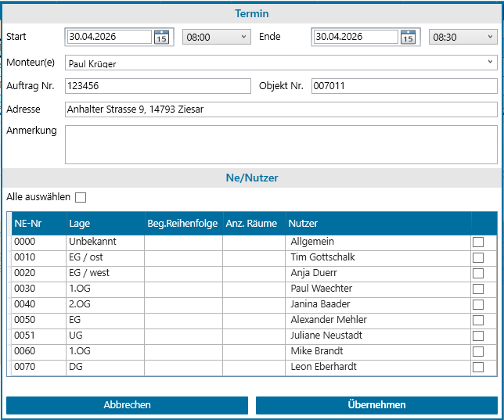This screenshot has height=420, width=504.
Task: Check the Leon Eberhardt row checkbox
Action: click(478, 367)
